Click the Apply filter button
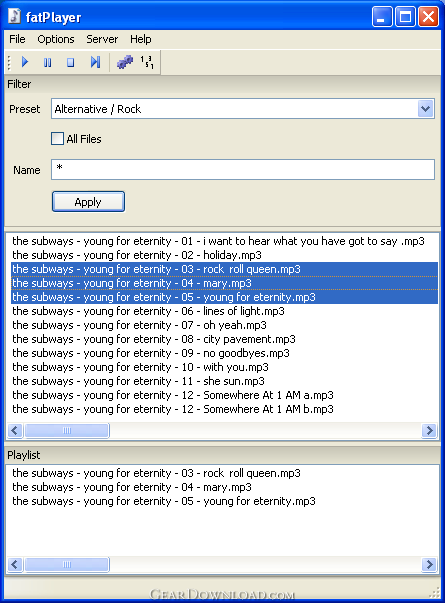 (88, 202)
